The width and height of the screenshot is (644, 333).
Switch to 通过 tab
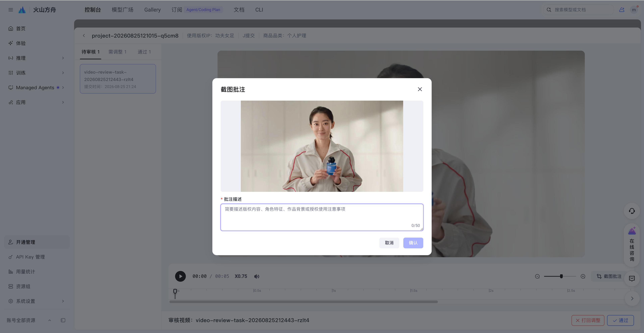pyautogui.click(x=144, y=52)
